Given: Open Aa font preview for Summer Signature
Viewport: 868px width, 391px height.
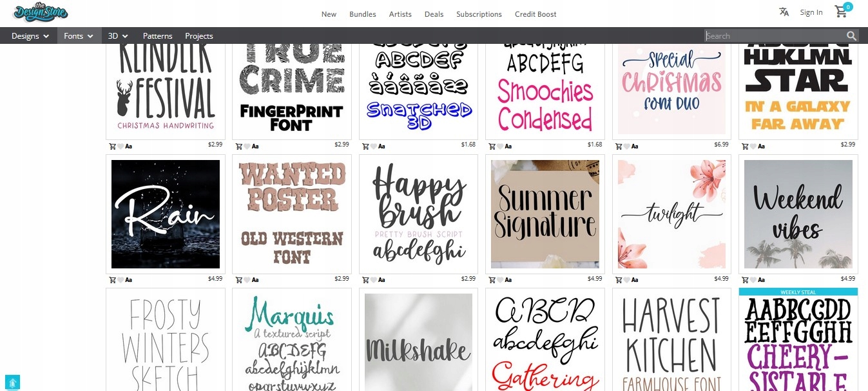Looking at the screenshot, I should [x=508, y=280].
